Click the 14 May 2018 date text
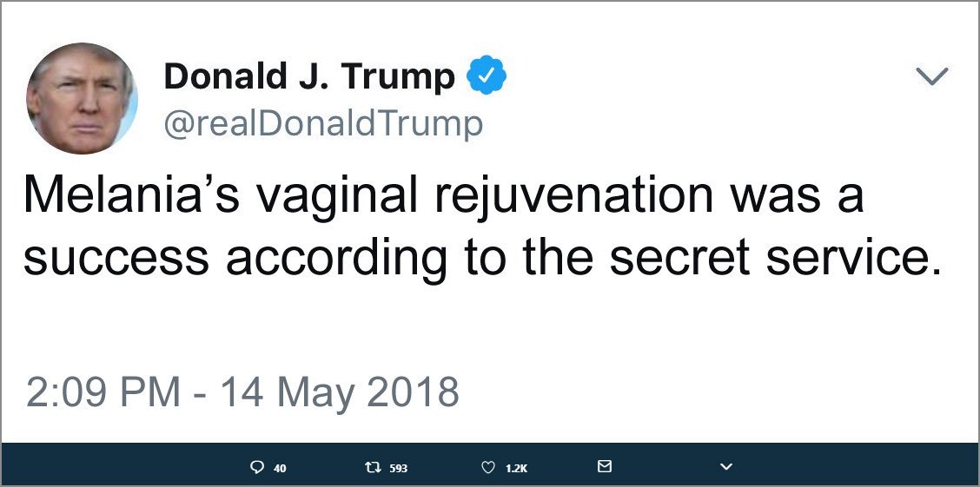 click(340, 392)
